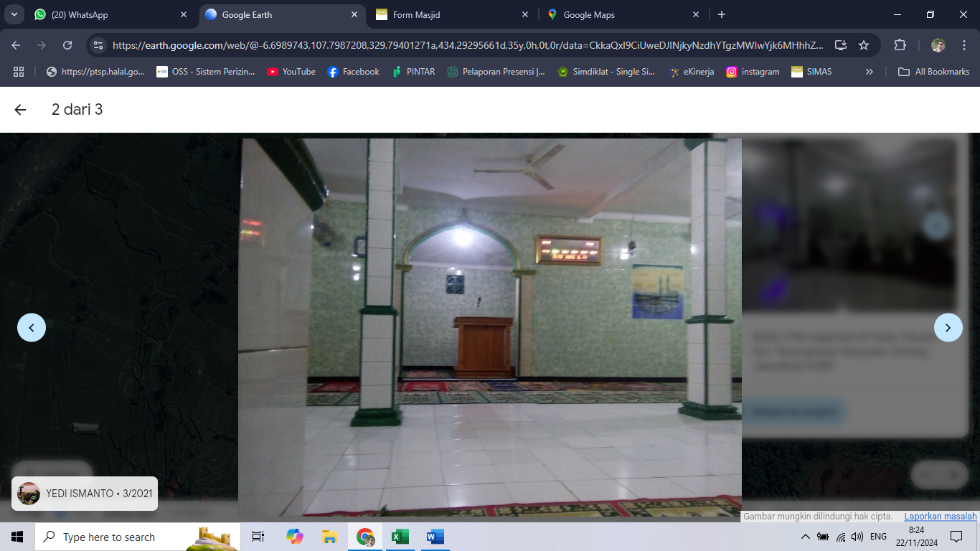Reload the current page
The width and height of the screenshot is (980, 551).
click(67, 45)
